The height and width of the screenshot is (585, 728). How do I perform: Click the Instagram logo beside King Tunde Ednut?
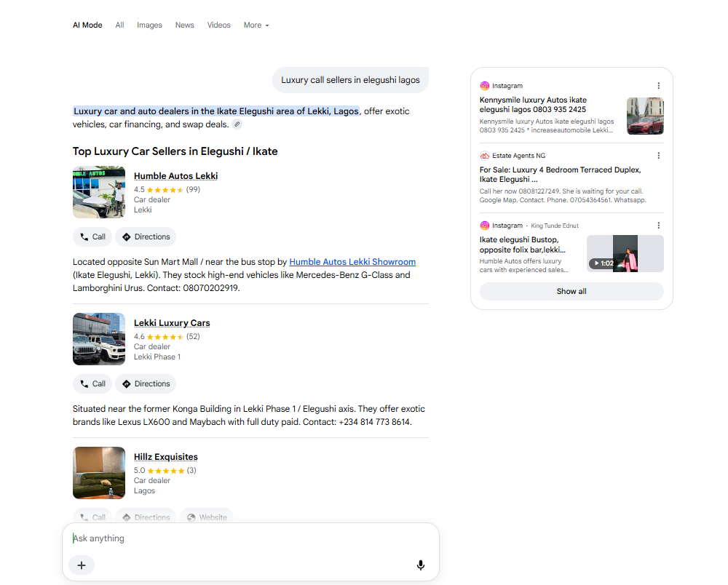tap(484, 226)
